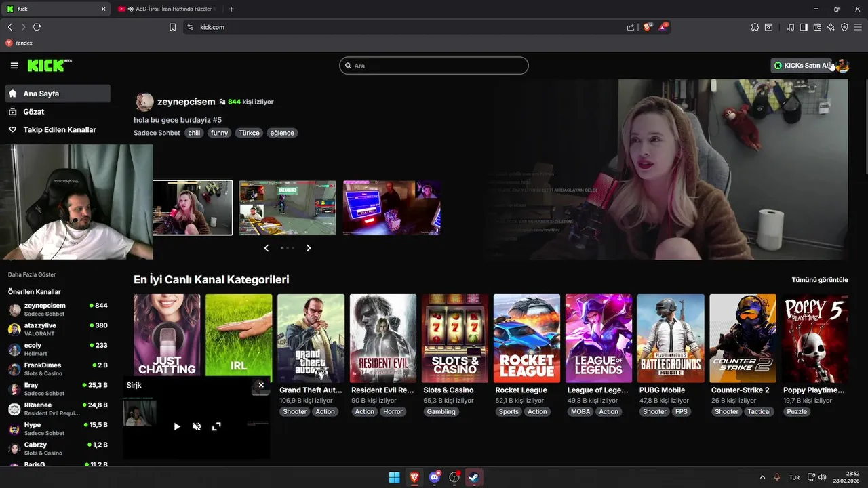Show hidden system tray icons
This screenshot has width=868, height=488.
[762, 477]
